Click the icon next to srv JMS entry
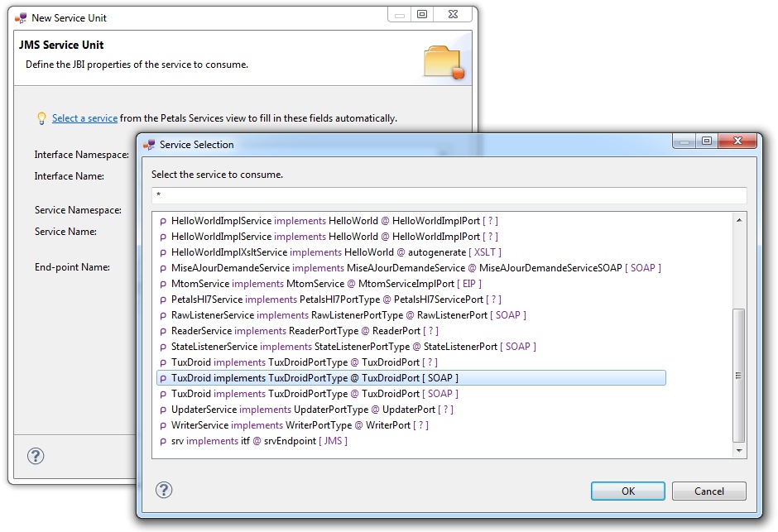 click(x=163, y=442)
